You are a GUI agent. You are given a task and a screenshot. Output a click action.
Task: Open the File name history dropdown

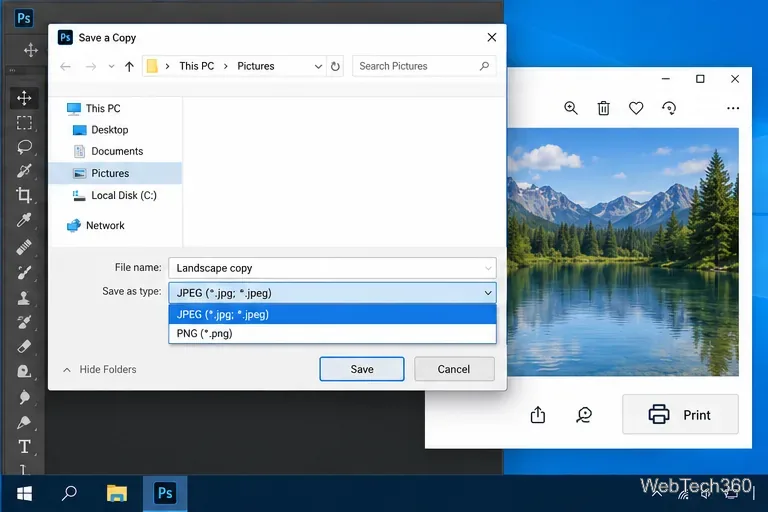tap(488, 268)
